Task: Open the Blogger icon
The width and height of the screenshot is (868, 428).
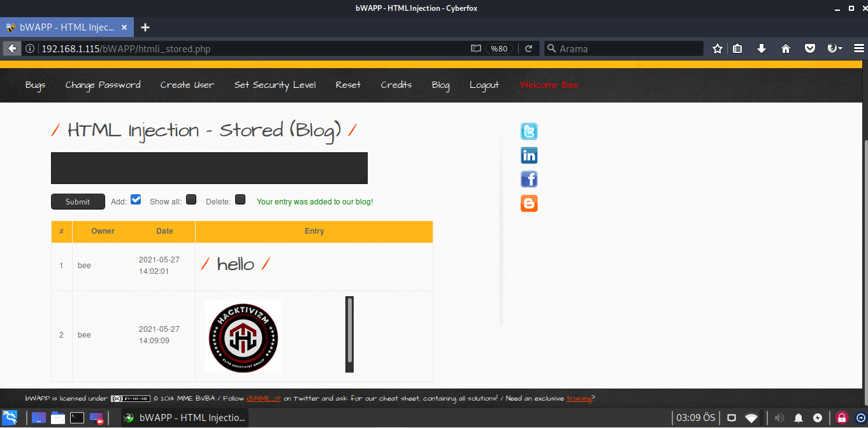Action: click(x=529, y=203)
